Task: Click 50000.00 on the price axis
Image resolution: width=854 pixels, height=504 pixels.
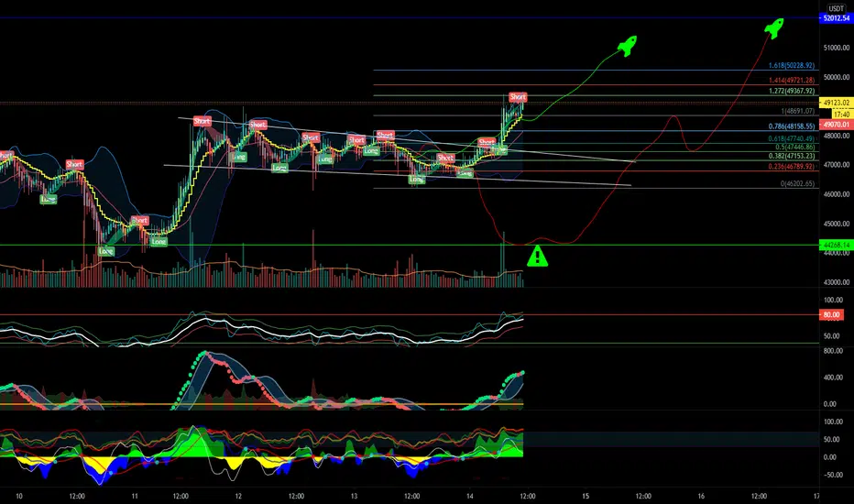Action: click(836, 77)
